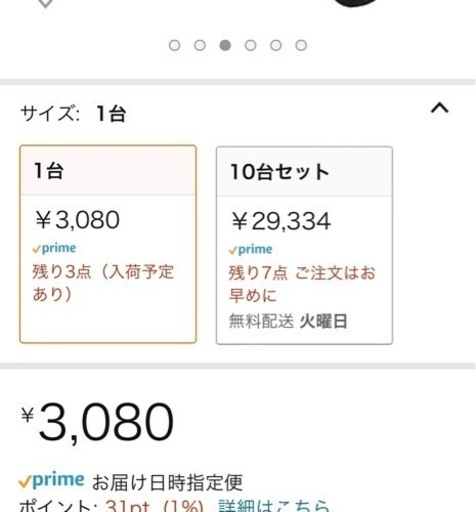Click the お届け日時指定便 delivery text
This screenshot has height=512, width=476.
pyautogui.click(x=167, y=482)
